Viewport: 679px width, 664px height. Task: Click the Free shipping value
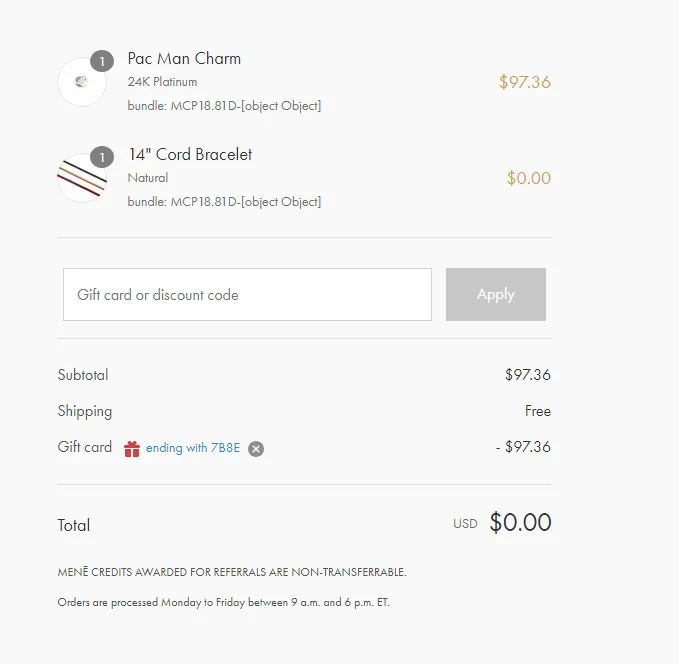[538, 411]
